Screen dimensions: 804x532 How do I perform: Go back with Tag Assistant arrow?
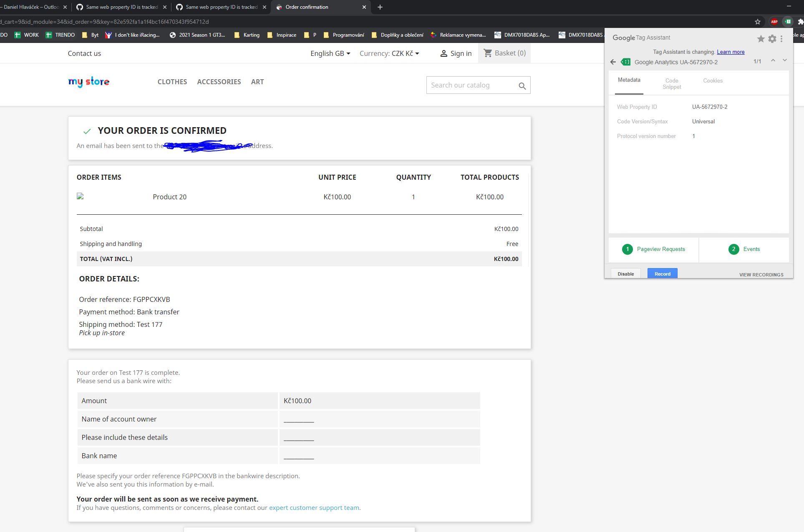[x=613, y=62]
